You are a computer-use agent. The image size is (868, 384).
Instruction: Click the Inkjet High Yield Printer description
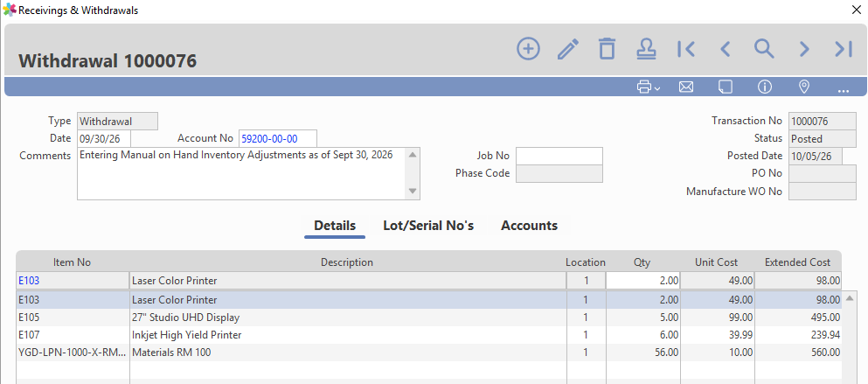[x=186, y=335]
